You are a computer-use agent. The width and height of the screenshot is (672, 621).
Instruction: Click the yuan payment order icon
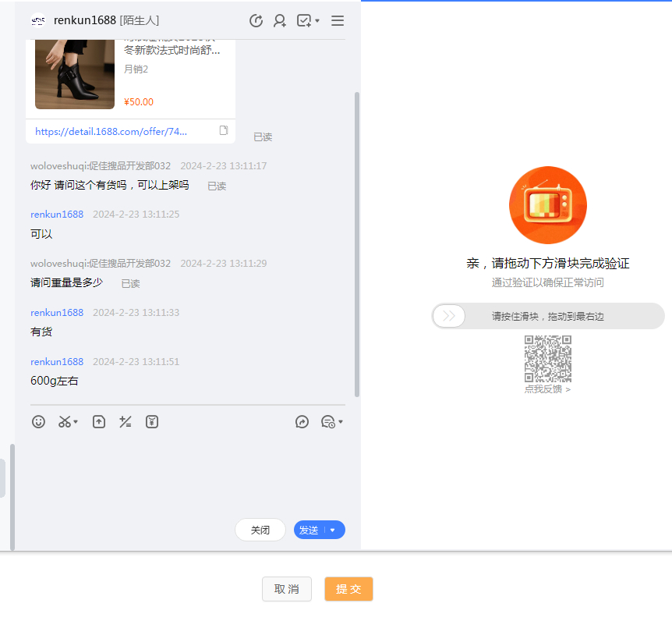[152, 422]
